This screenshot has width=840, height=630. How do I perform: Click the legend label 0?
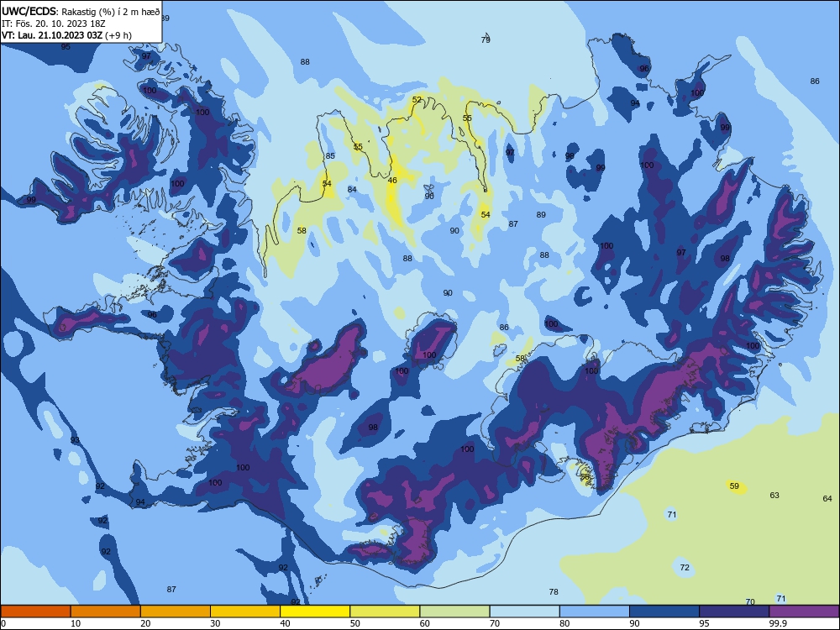3,623
